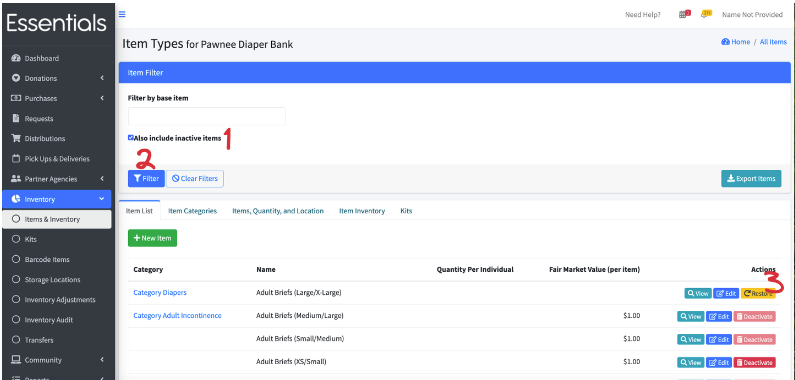View Adult Briefs (Large/X-Large) item
This screenshot has width=795, height=380.
[x=698, y=293]
